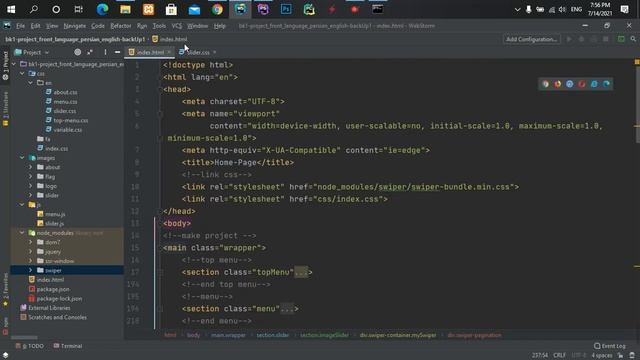Open the Favorites tool window stripe
640x360 pixels.
(5, 291)
